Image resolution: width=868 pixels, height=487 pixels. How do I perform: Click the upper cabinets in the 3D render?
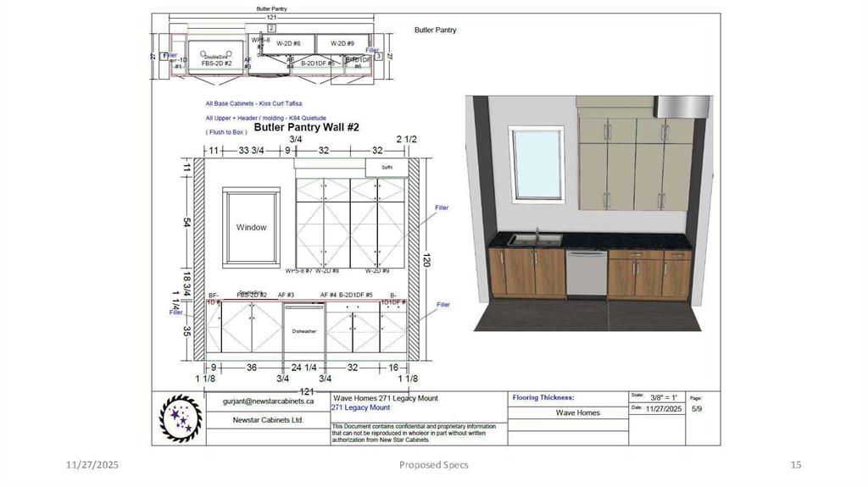[x=634, y=163]
